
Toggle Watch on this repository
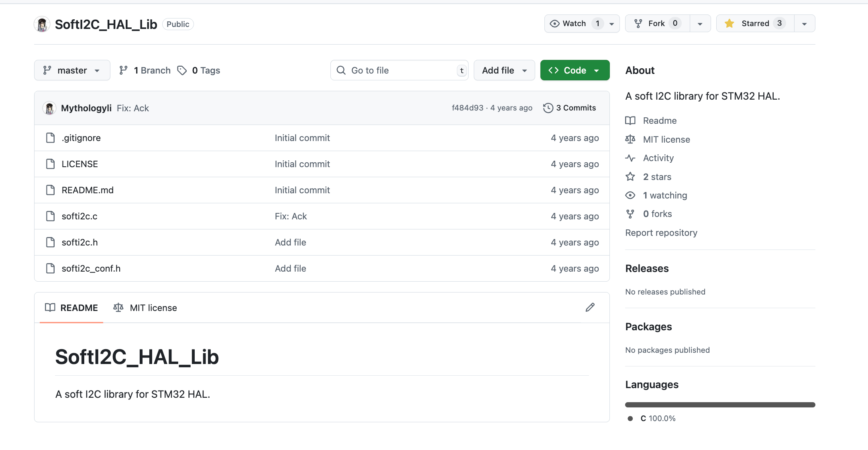pos(575,23)
